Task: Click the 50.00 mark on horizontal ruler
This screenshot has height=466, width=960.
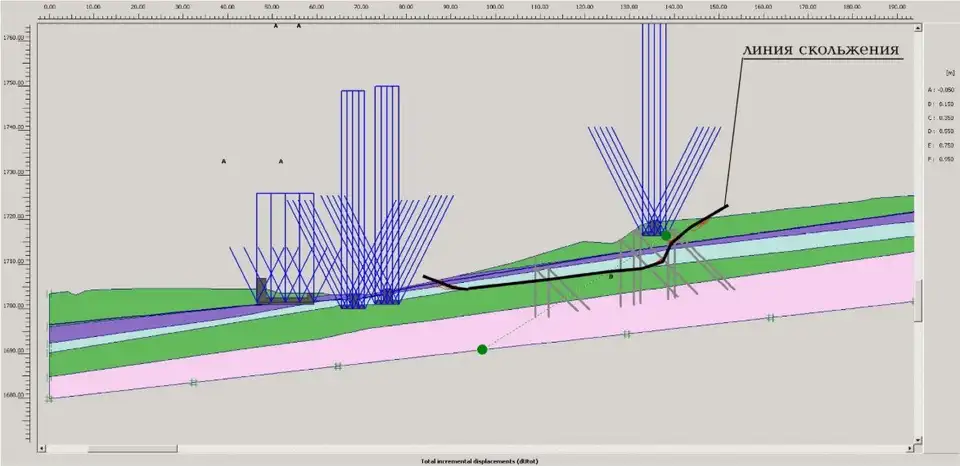Action: [272, 6]
